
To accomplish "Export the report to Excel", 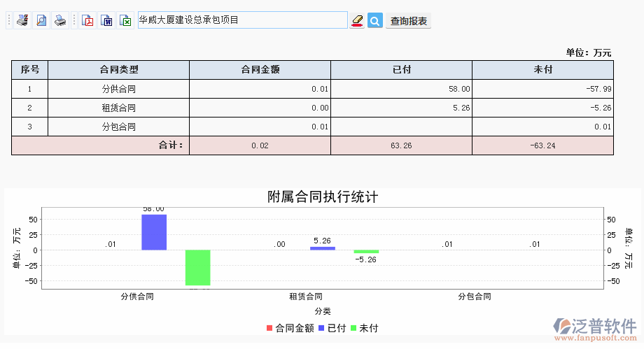I will 126,20.
